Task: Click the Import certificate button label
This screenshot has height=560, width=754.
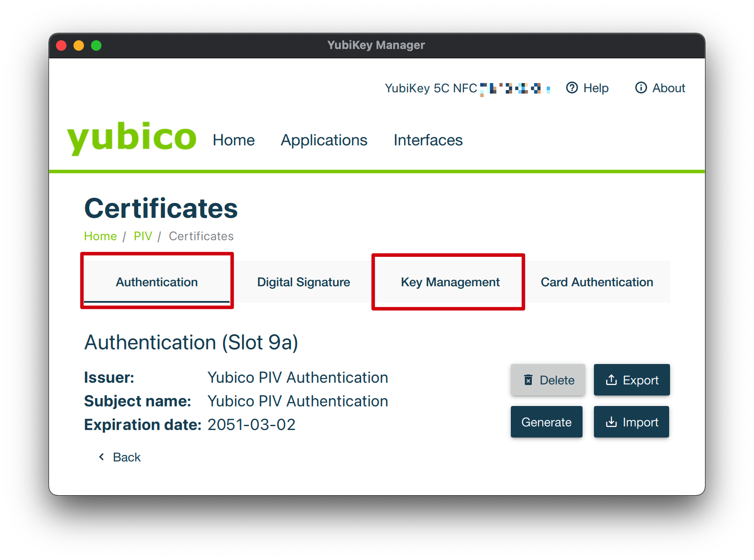Action: 641,422
